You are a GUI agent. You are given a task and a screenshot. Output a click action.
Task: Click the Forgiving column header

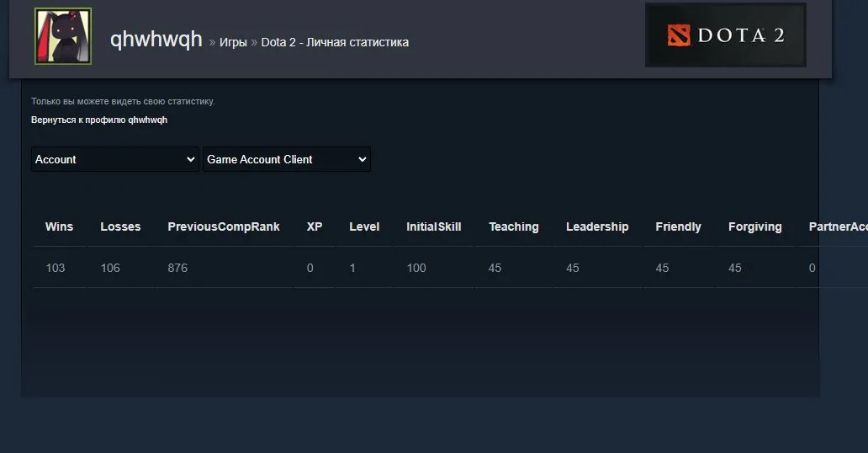point(755,226)
